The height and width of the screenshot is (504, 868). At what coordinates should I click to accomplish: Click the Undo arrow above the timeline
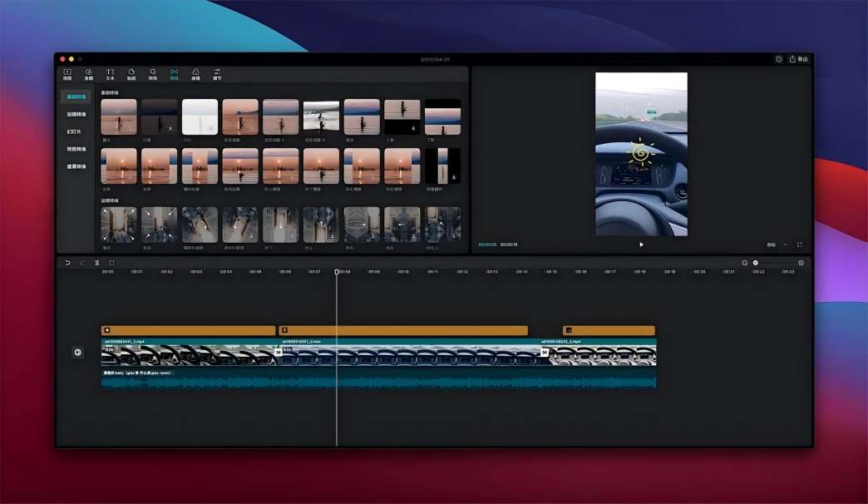[x=68, y=263]
